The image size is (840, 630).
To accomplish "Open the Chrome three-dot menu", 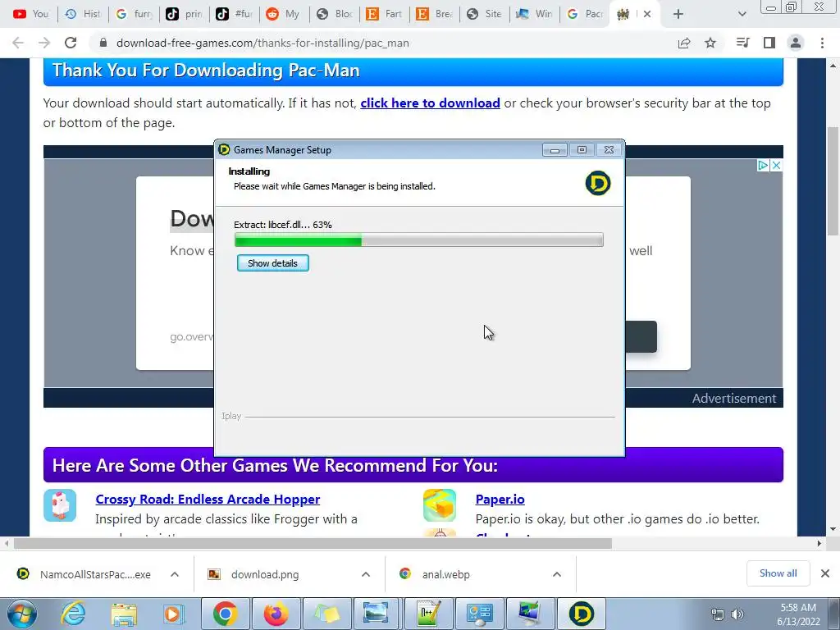I will pyautogui.click(x=822, y=43).
